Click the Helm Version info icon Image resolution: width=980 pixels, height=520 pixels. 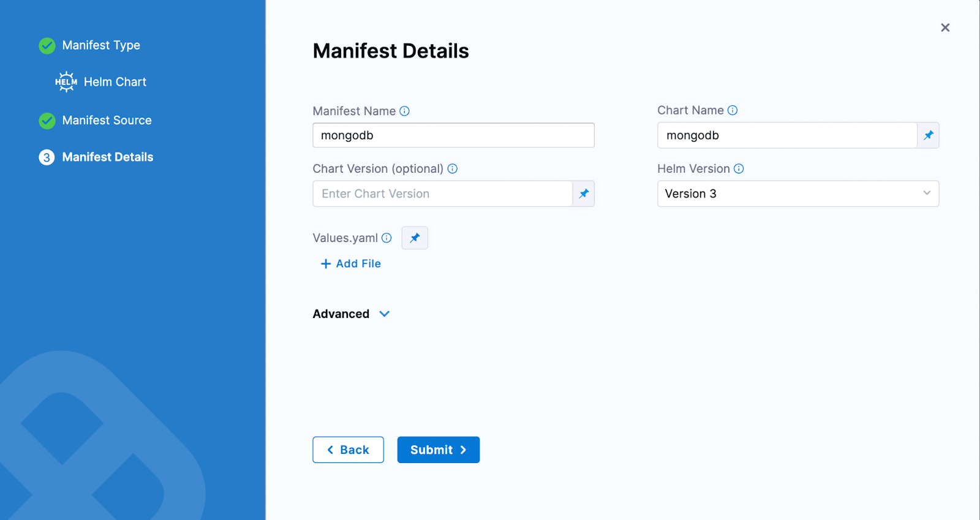click(739, 168)
